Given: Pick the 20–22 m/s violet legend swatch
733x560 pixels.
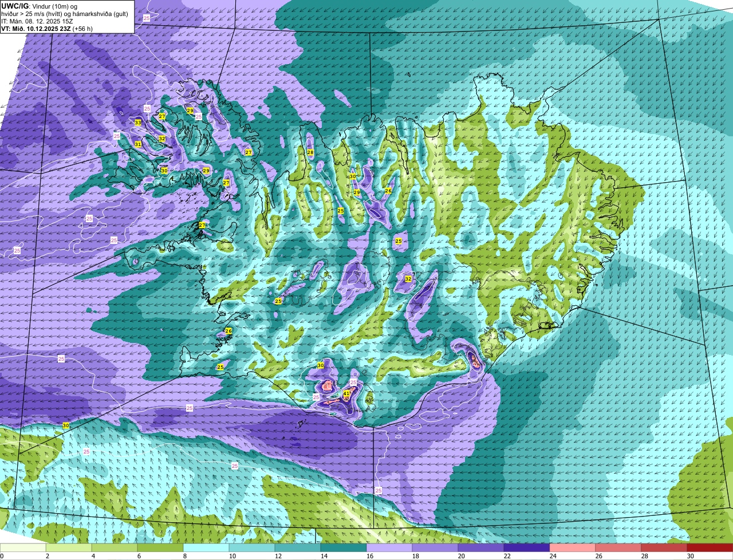Looking at the screenshot, I should click(x=481, y=547).
